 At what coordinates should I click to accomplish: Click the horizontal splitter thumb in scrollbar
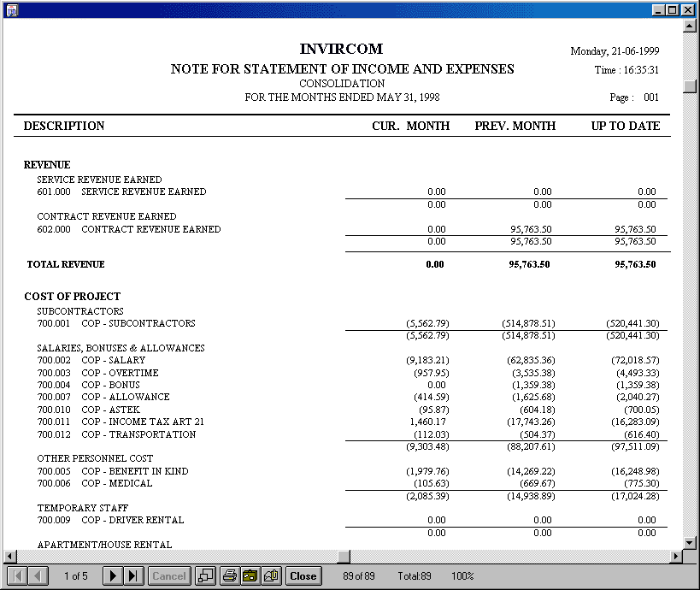344,557
